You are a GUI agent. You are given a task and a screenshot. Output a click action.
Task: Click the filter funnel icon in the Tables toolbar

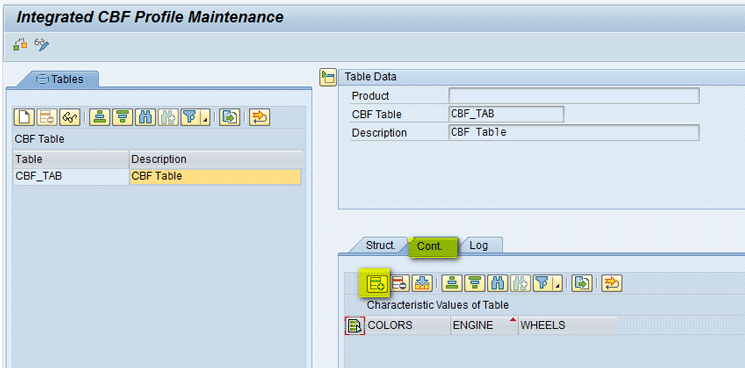[x=191, y=117]
